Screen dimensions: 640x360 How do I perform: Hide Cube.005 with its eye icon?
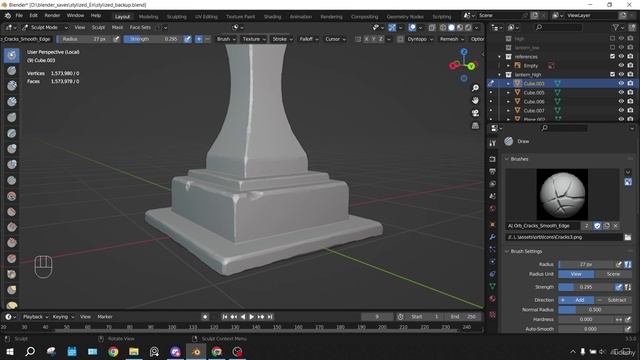621,92
